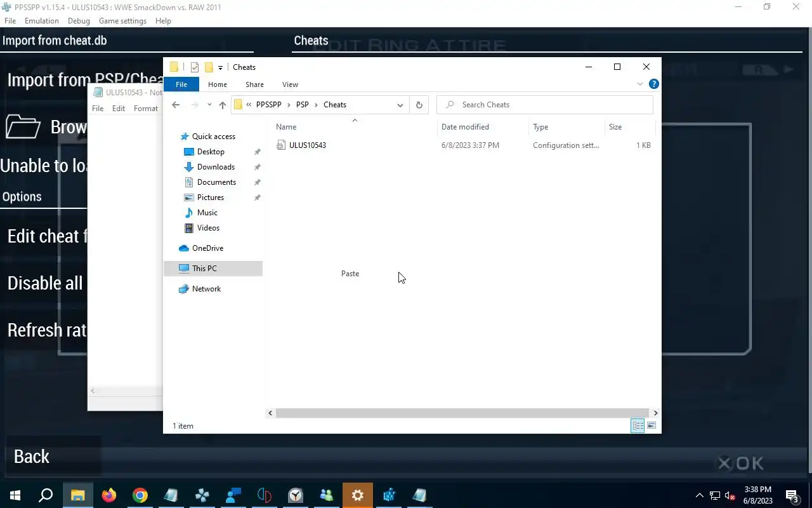Click horizontal scrollbar in file list
The image size is (812, 508).
pyautogui.click(x=462, y=413)
